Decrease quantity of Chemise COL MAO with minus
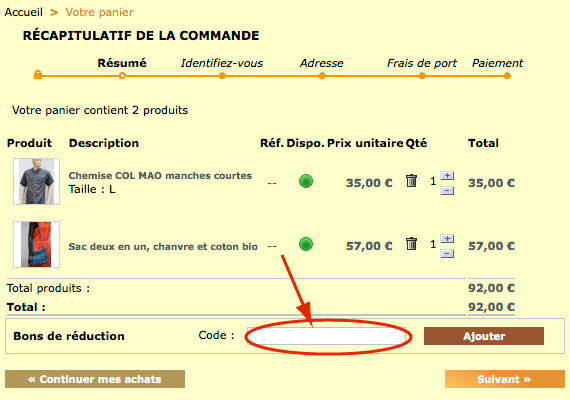570x400 pixels. point(447,190)
